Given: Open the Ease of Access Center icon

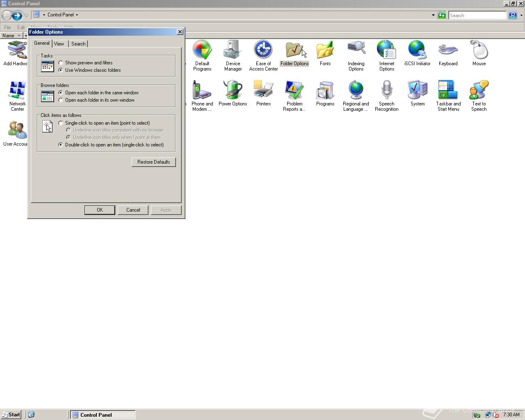Looking at the screenshot, I should point(263,55).
